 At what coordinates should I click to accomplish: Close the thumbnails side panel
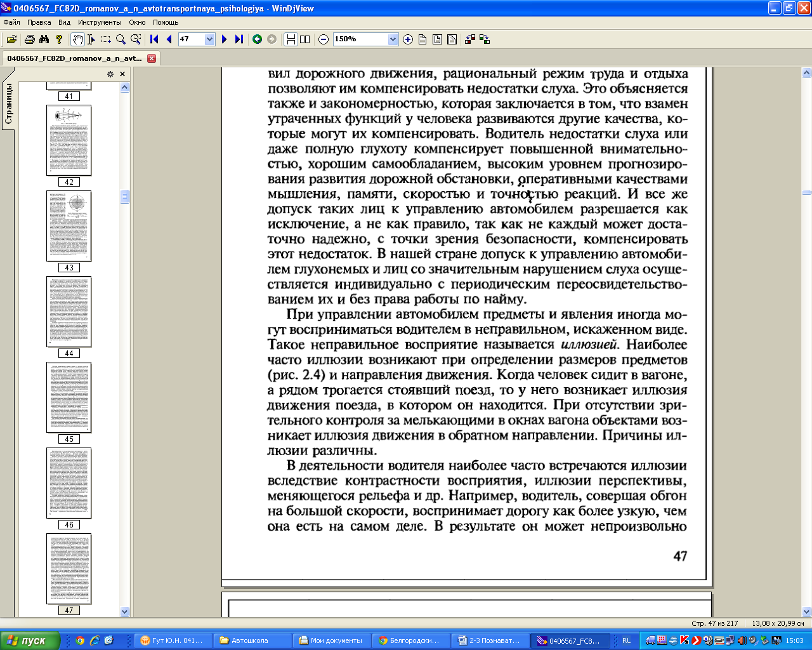pos(122,74)
